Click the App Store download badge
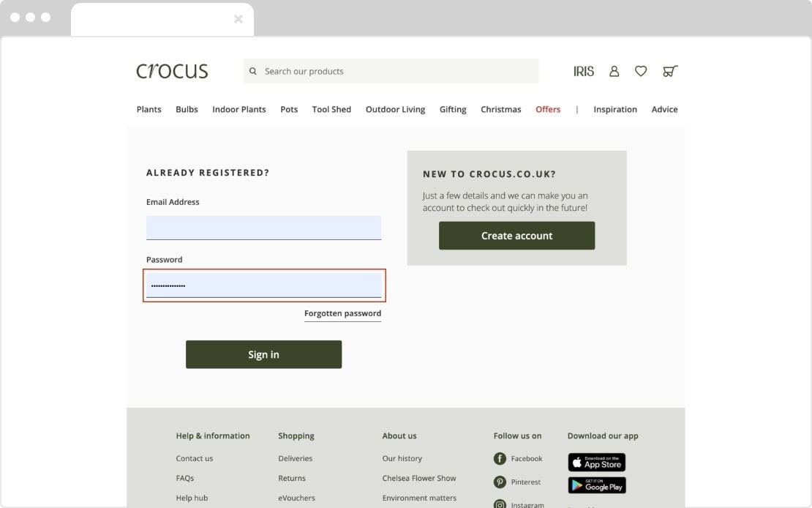812x508 pixels. tap(597, 463)
